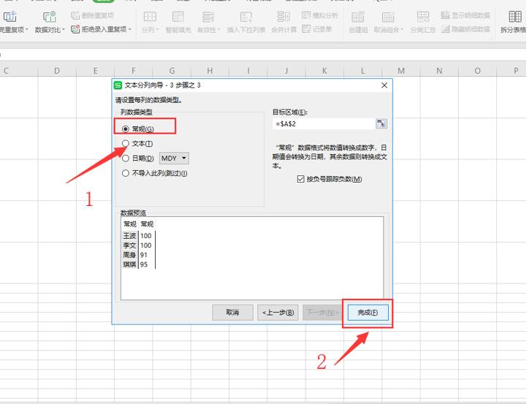Expand the 取消组合 ungroup dropdown
Image resolution: width=532 pixels, height=404 pixels.
[x=402, y=30]
